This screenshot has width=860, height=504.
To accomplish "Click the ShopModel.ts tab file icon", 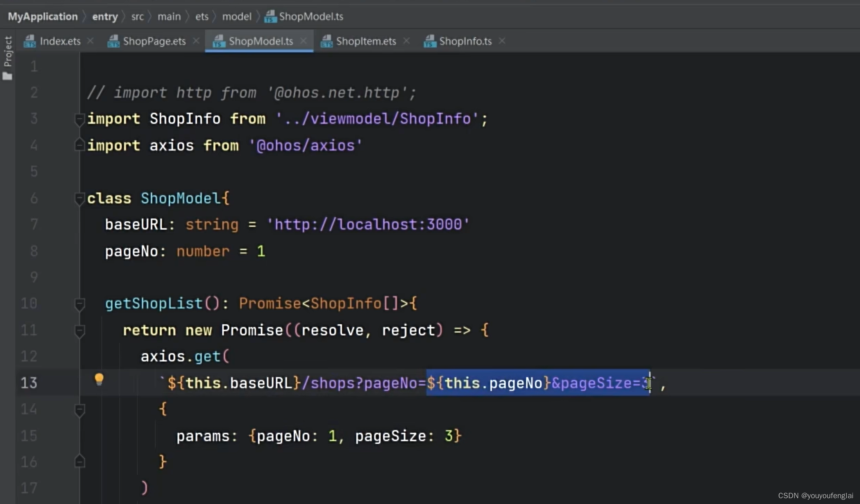I will 219,41.
